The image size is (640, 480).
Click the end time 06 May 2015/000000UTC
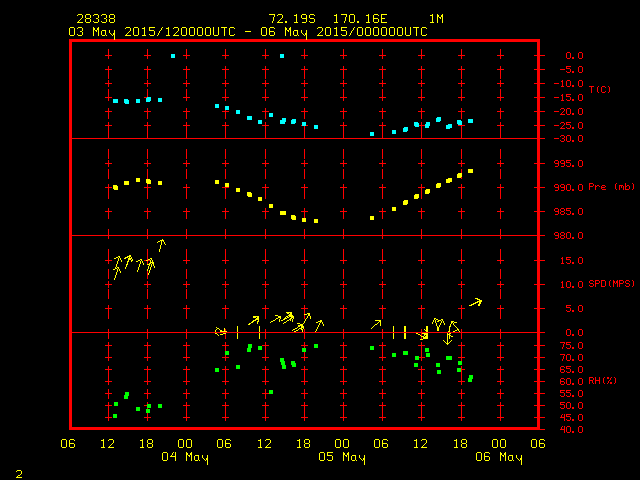coord(354,31)
